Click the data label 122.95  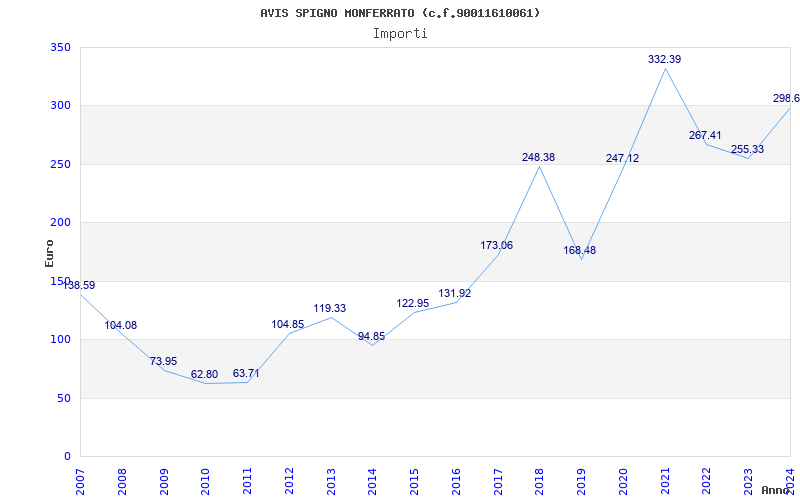pyautogui.click(x=413, y=304)
